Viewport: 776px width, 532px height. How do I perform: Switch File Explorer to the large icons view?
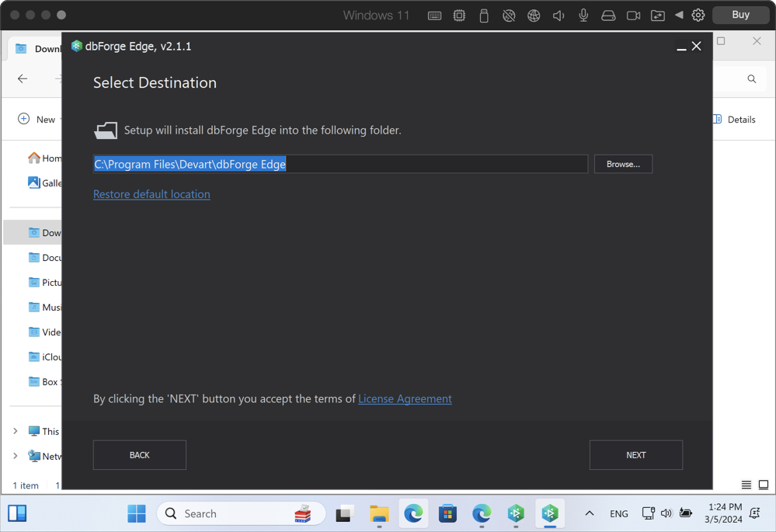(x=764, y=485)
